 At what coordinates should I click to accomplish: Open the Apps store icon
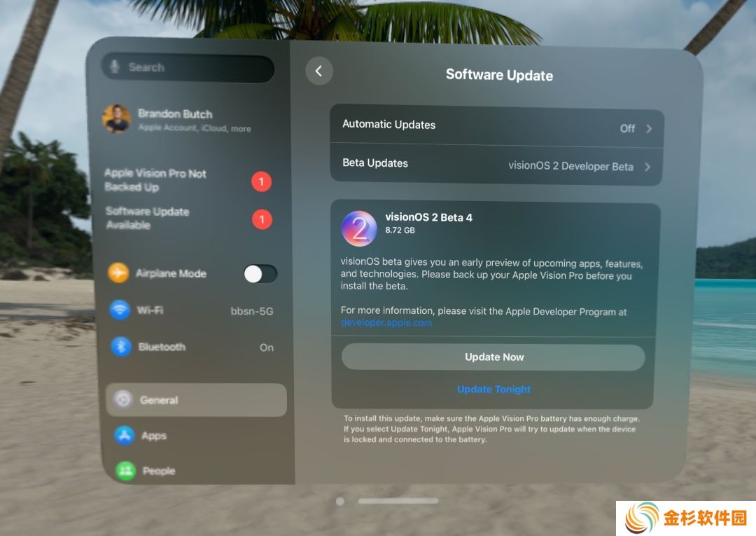125,435
